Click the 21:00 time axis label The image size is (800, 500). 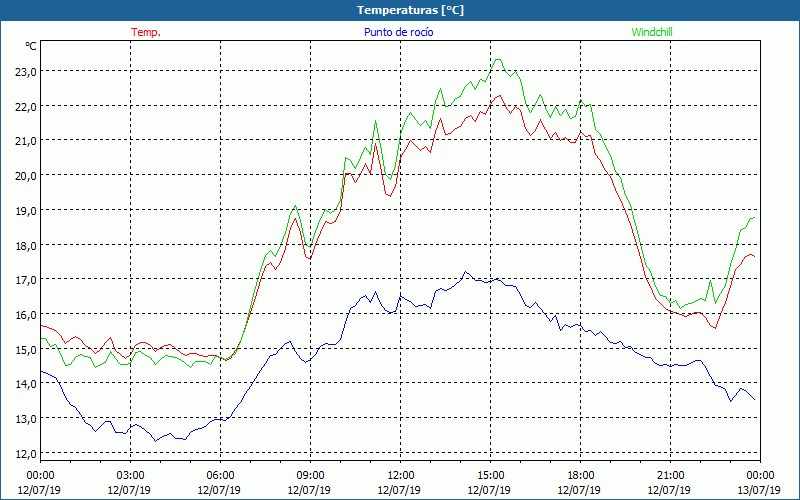coord(670,475)
